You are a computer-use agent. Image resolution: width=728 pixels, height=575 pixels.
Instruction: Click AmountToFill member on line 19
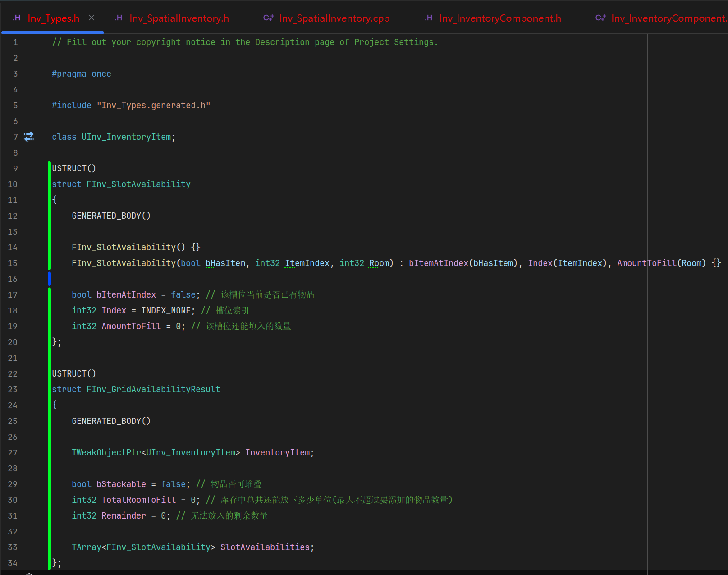131,327
